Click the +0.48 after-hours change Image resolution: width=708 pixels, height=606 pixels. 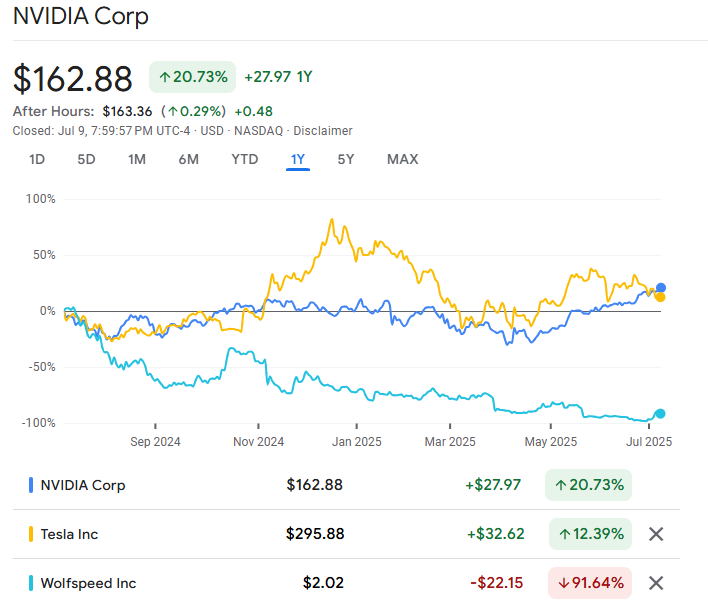click(254, 111)
